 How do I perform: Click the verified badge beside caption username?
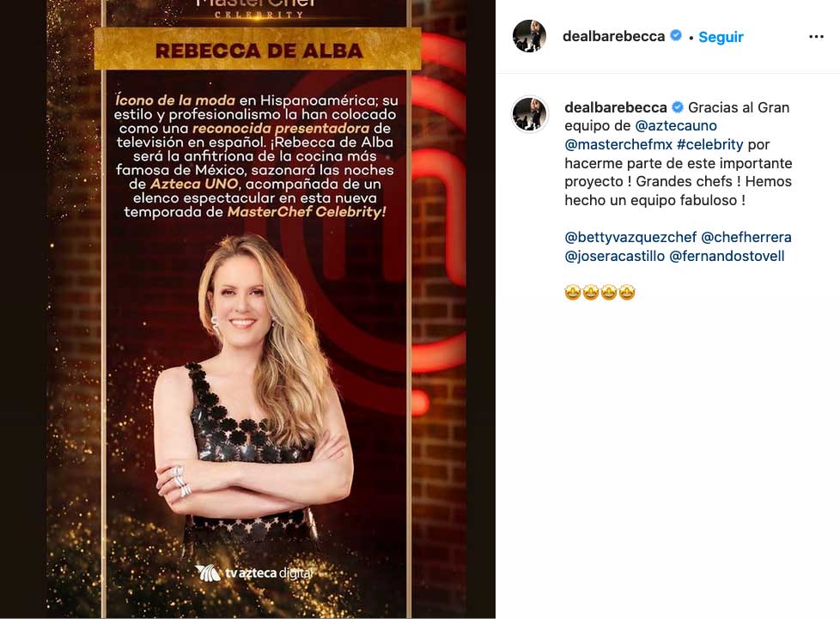pos(678,107)
